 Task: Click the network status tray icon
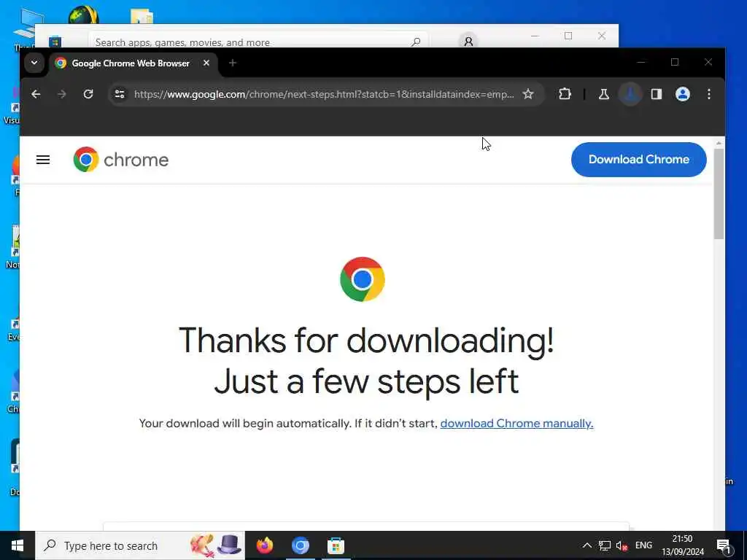[x=605, y=545]
